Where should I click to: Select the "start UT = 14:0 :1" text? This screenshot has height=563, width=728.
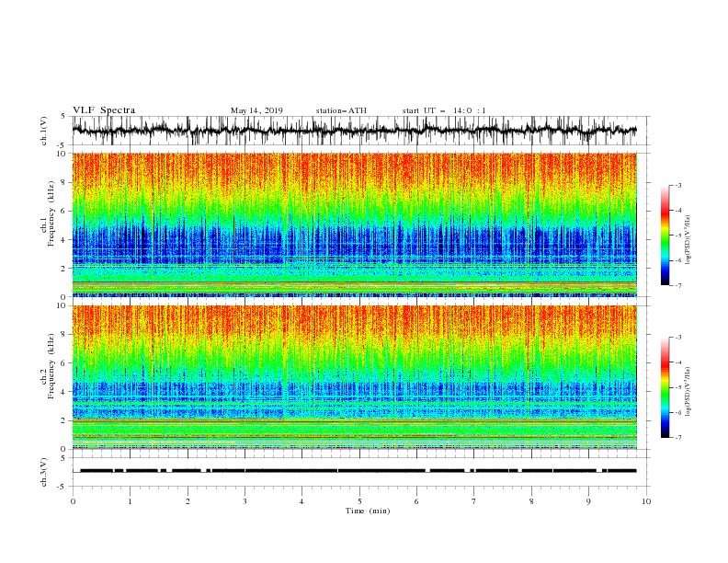(x=444, y=110)
